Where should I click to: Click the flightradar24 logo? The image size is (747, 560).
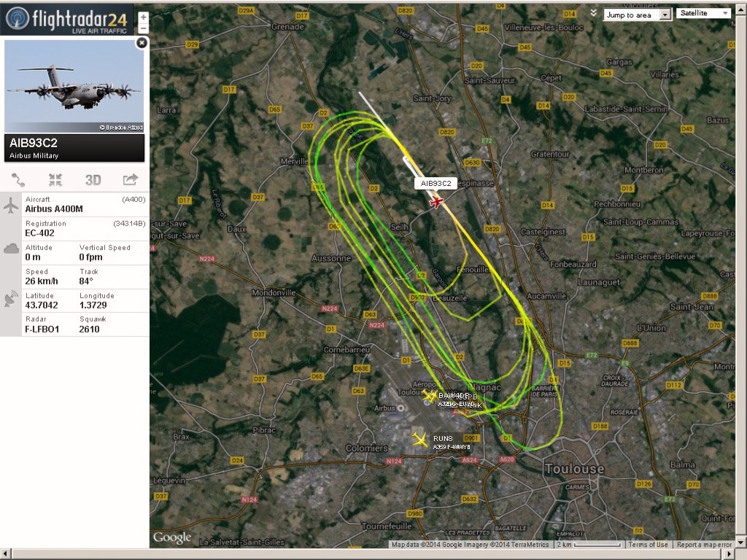[66, 19]
